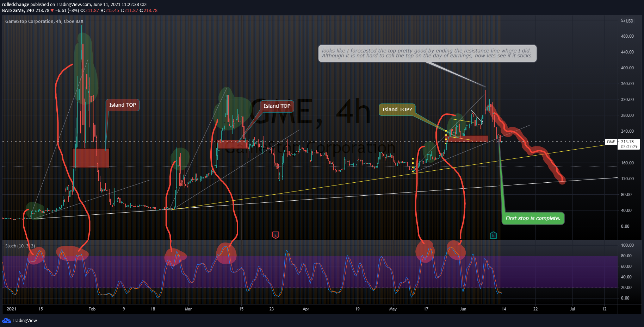This screenshot has width=644, height=327.
Task: Click the 60.00 Stoch axis label
Action: pos(626,266)
